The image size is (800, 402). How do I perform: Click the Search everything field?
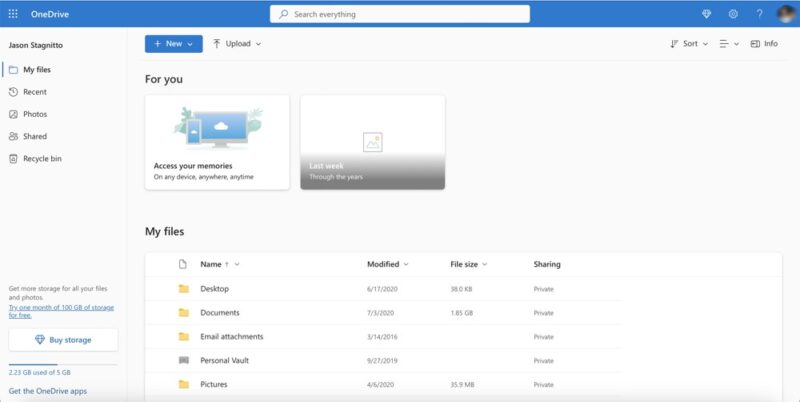[400, 14]
